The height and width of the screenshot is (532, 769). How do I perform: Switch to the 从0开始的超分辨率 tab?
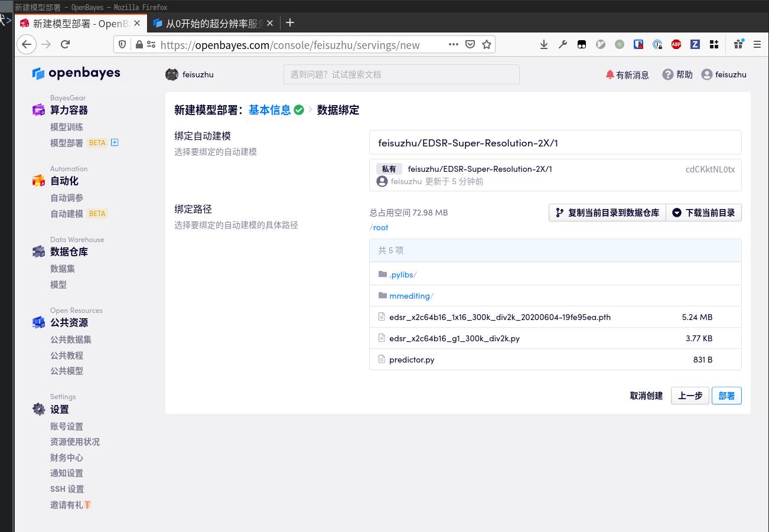(x=213, y=24)
